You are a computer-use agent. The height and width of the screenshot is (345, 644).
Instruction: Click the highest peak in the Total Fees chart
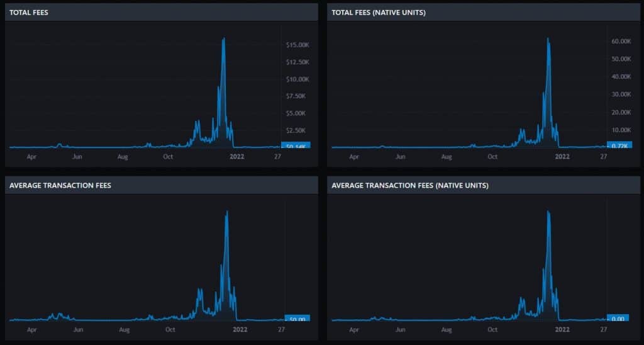[x=223, y=38]
